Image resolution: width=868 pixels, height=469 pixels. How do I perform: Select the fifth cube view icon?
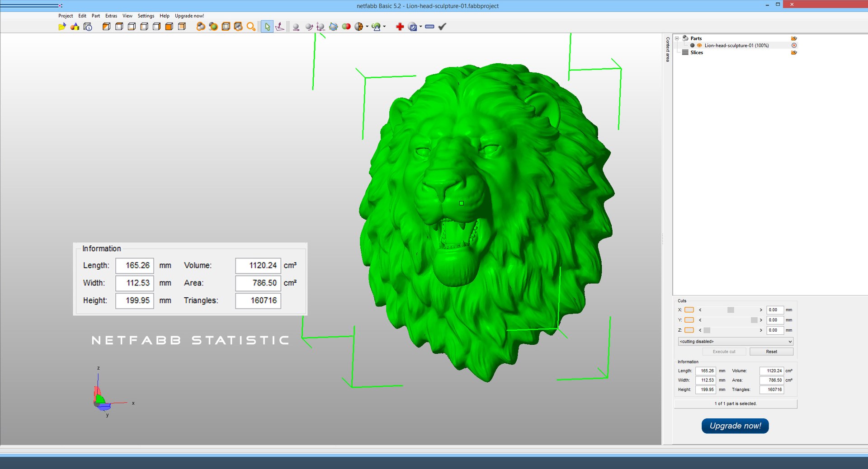(156, 27)
